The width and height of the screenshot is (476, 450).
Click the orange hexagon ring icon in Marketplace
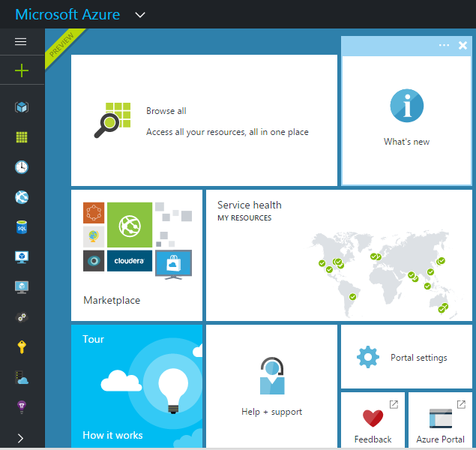click(94, 212)
